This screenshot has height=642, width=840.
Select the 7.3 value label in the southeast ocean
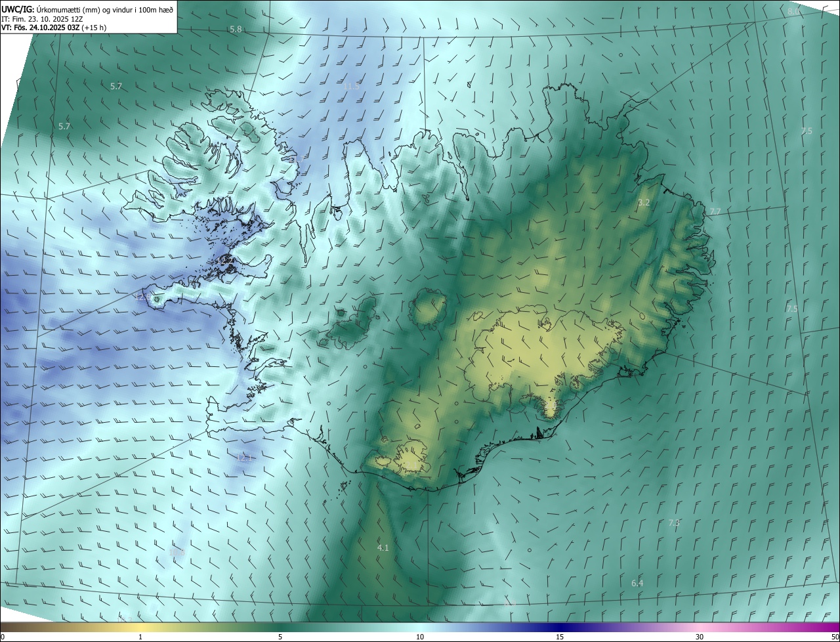click(x=674, y=523)
